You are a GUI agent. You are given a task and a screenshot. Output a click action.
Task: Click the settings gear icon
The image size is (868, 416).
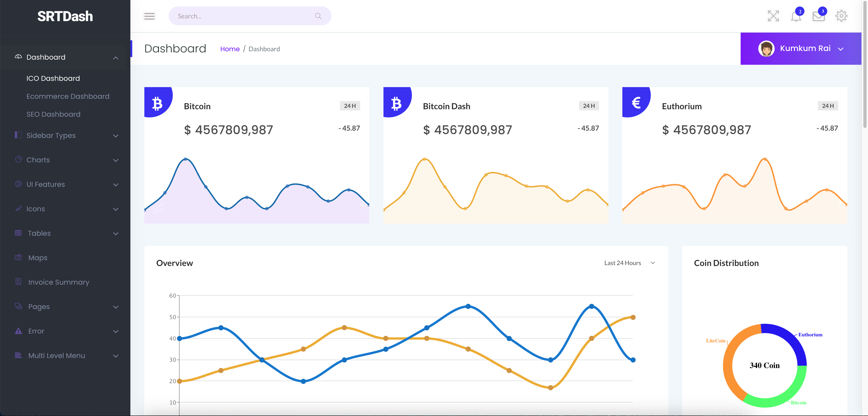841,16
